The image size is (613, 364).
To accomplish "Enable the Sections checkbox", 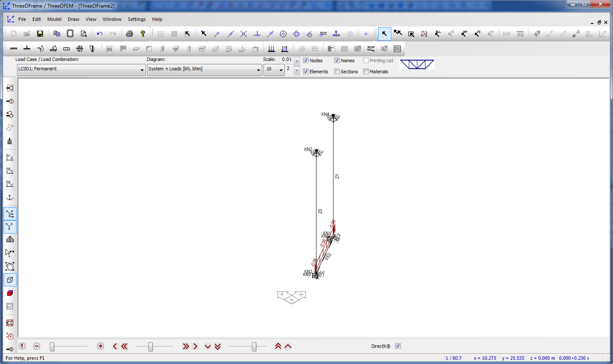I will pos(337,71).
